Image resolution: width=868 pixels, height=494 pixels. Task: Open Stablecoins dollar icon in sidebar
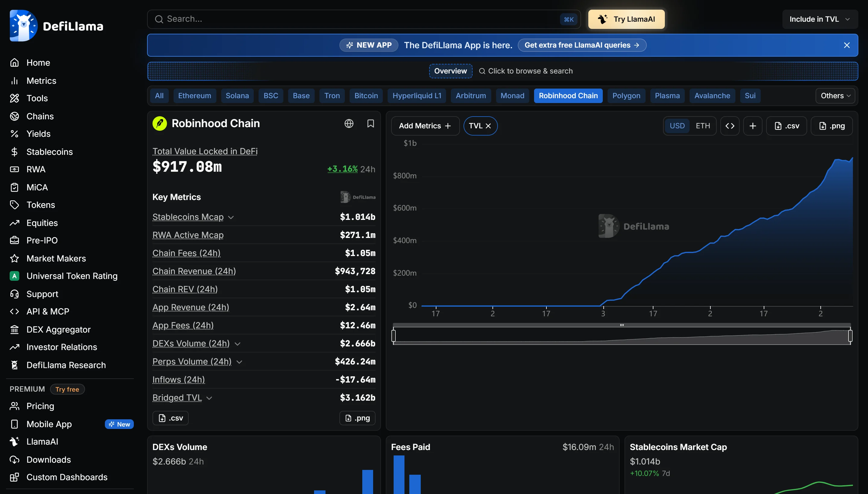click(14, 152)
